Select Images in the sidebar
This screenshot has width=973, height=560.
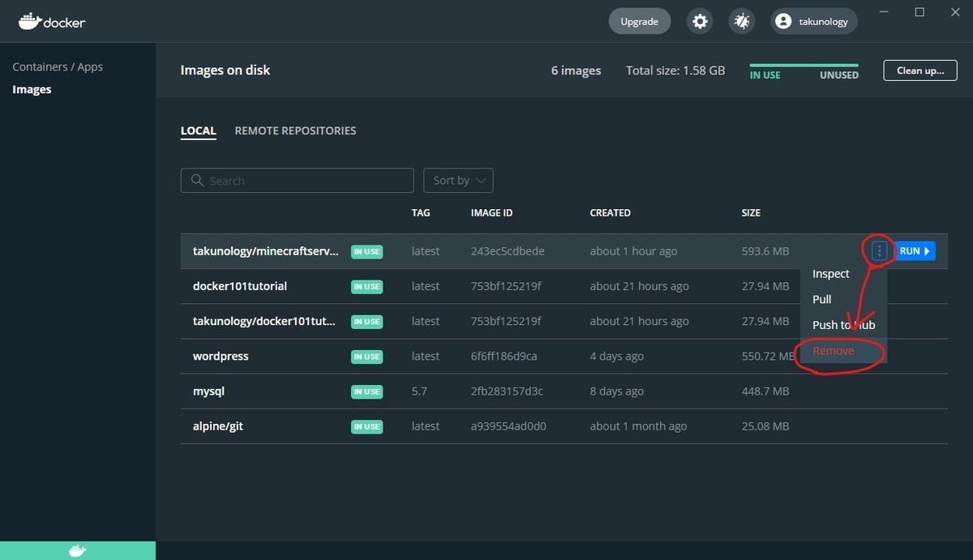(x=32, y=89)
